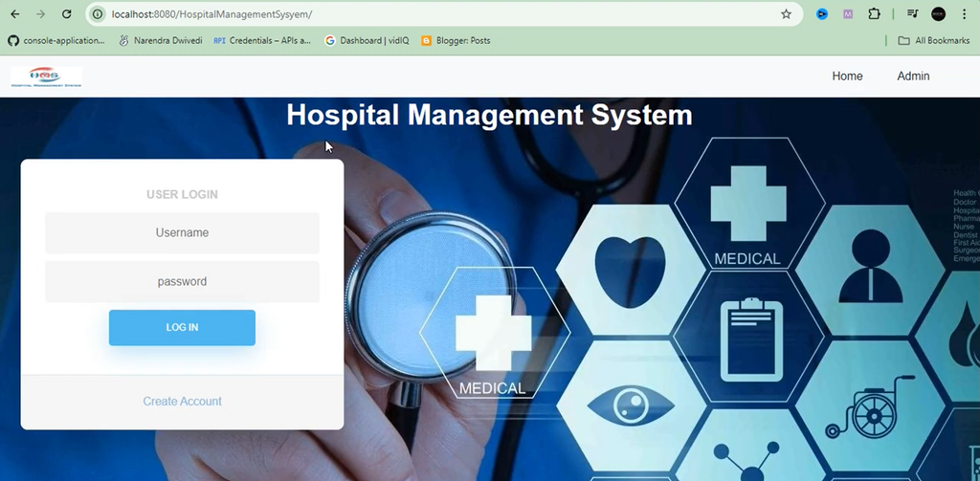The height and width of the screenshot is (481, 980).
Task: Bookmark this page with the star icon
Action: tap(787, 13)
